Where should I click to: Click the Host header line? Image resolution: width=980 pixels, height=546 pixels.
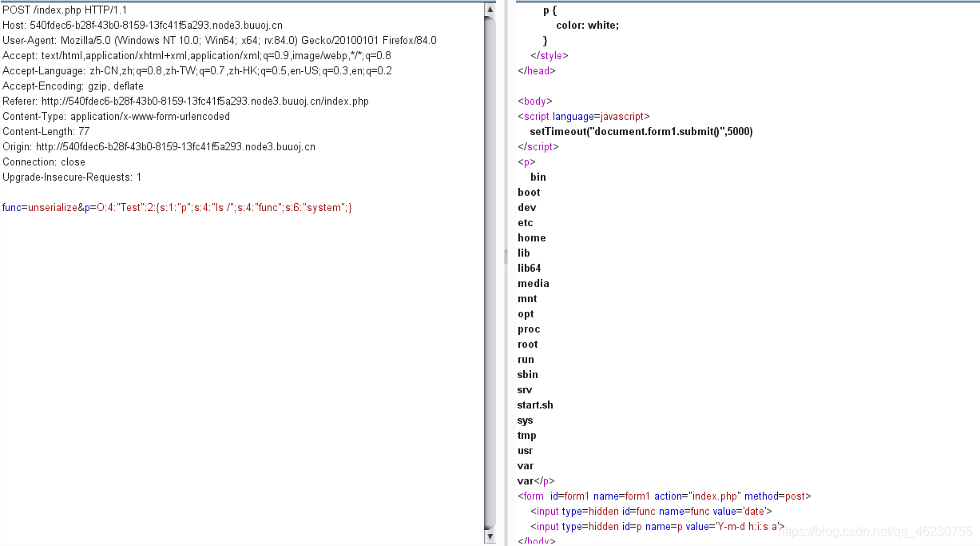(142, 25)
